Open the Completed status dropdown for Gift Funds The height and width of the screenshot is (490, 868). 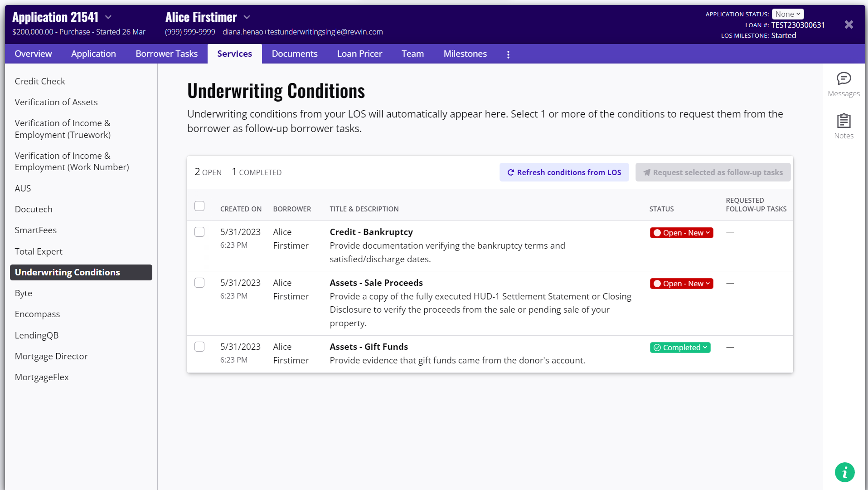(680, 348)
